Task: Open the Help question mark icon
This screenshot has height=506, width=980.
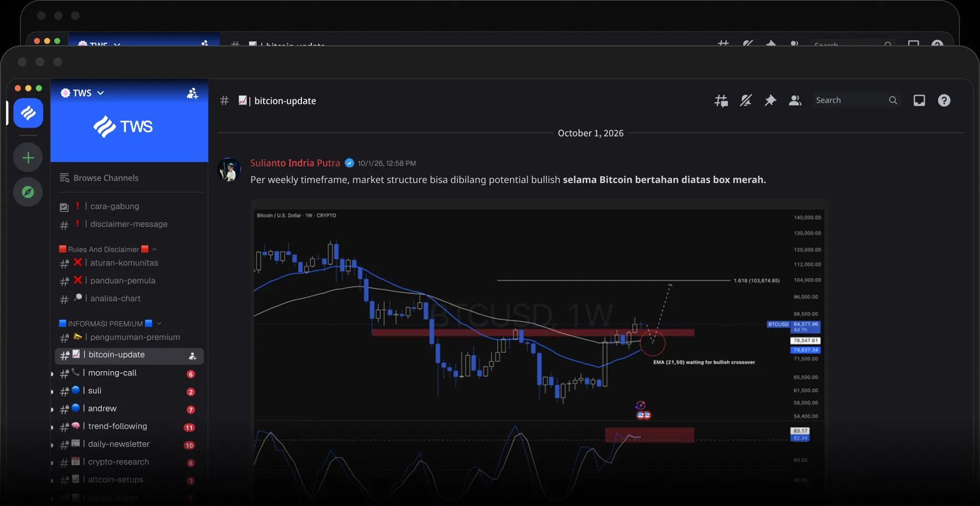Action: [944, 100]
